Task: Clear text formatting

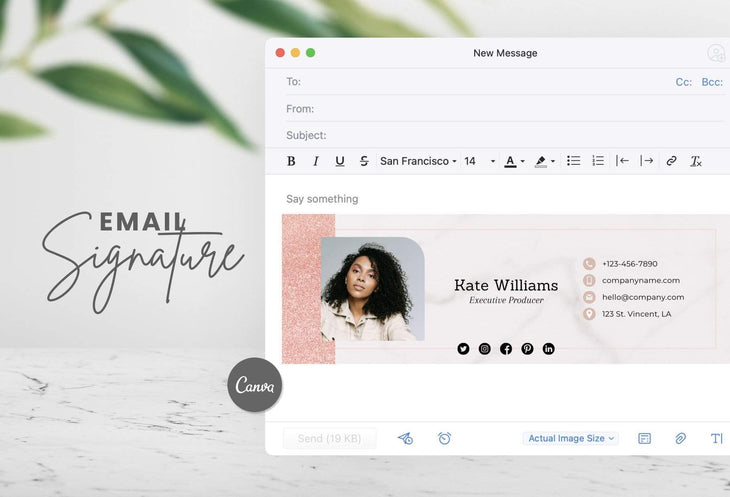Action: click(696, 161)
